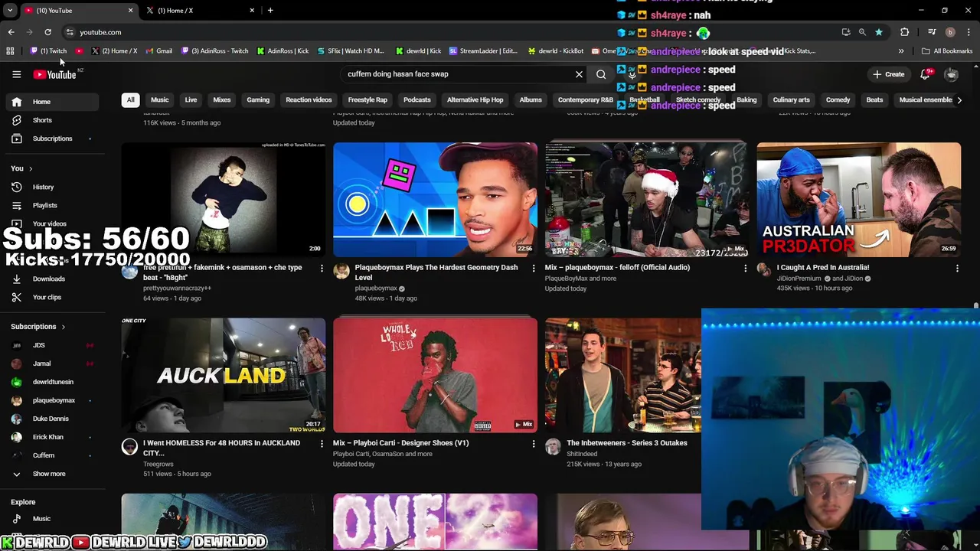Screen dimensions: 980x551
Task: Open options for I Caught A Pred video
Action: coord(957,269)
